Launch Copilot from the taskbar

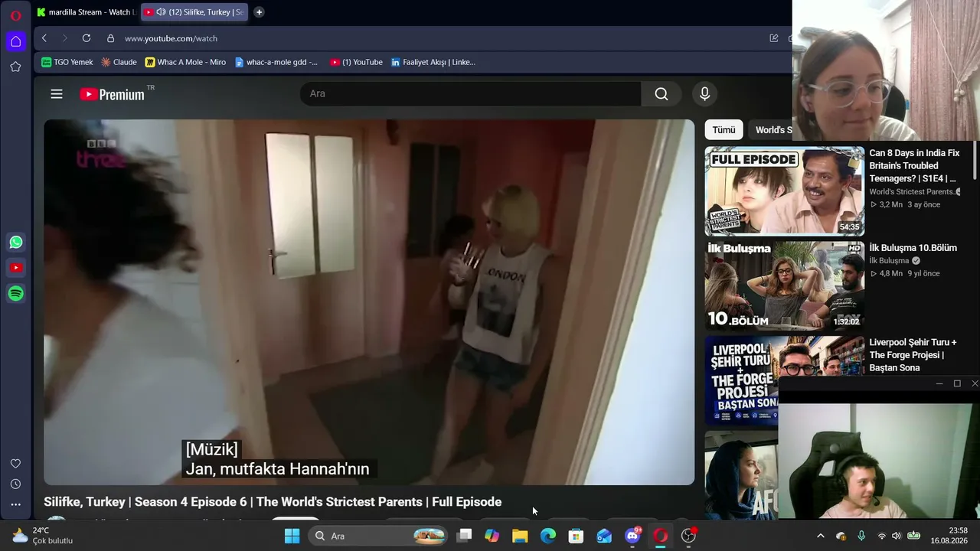click(x=492, y=536)
